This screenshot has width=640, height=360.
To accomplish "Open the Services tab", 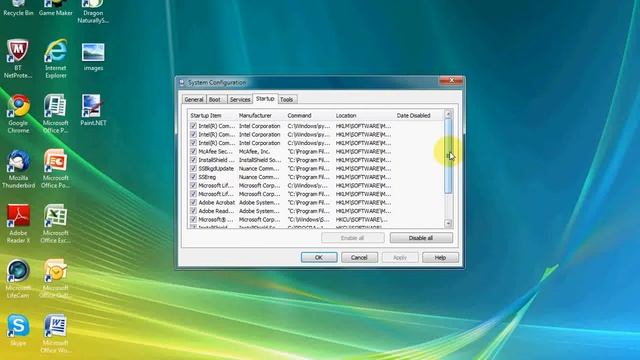I will point(240,100).
